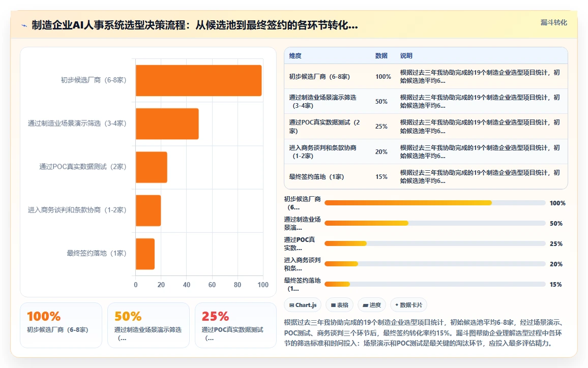Click the 100% data card
This screenshot has width=588, height=368.
point(61,325)
